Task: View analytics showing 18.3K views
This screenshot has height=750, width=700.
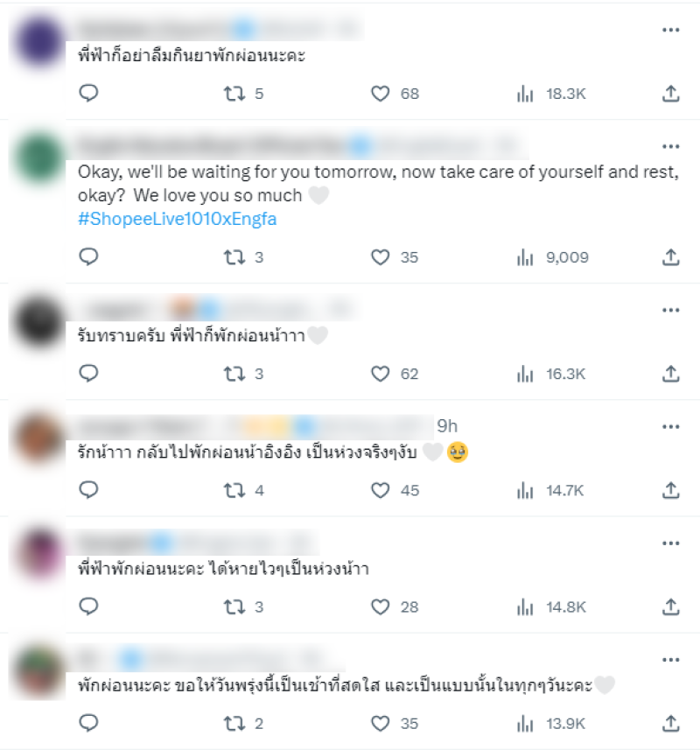Action: (551, 94)
